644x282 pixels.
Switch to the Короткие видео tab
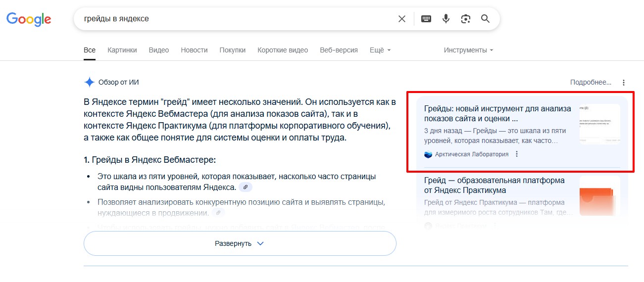pyautogui.click(x=283, y=50)
